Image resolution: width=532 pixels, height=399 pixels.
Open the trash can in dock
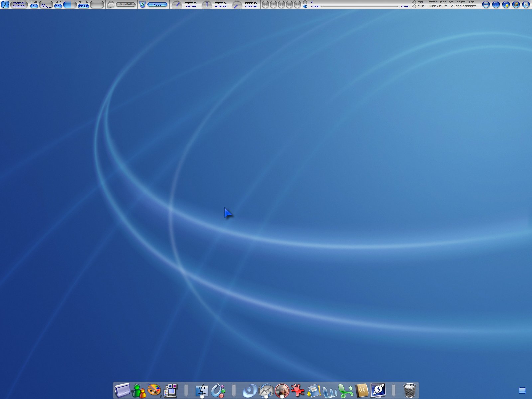point(410,390)
